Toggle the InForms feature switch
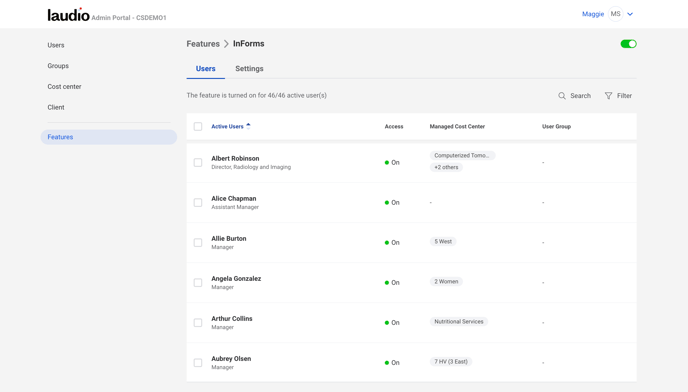Image resolution: width=688 pixels, height=392 pixels. tap(628, 44)
